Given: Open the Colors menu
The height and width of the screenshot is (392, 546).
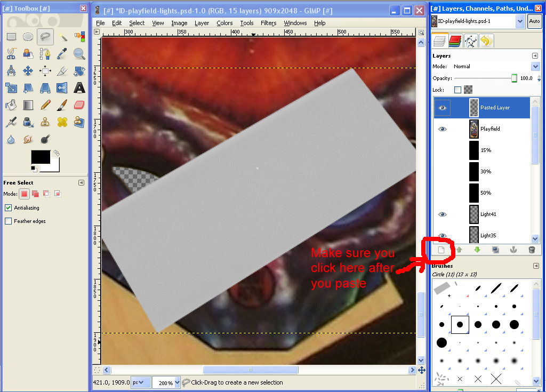Looking at the screenshot, I should [x=224, y=23].
